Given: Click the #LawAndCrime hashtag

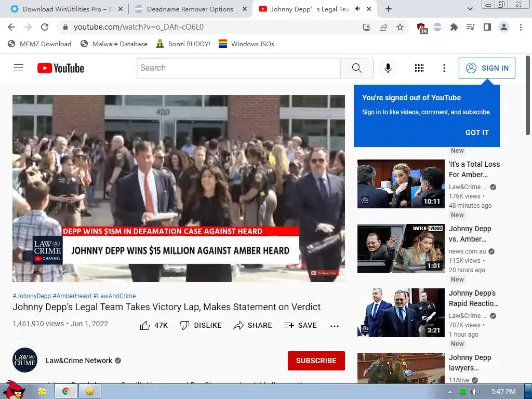Looking at the screenshot, I should 114,296.
